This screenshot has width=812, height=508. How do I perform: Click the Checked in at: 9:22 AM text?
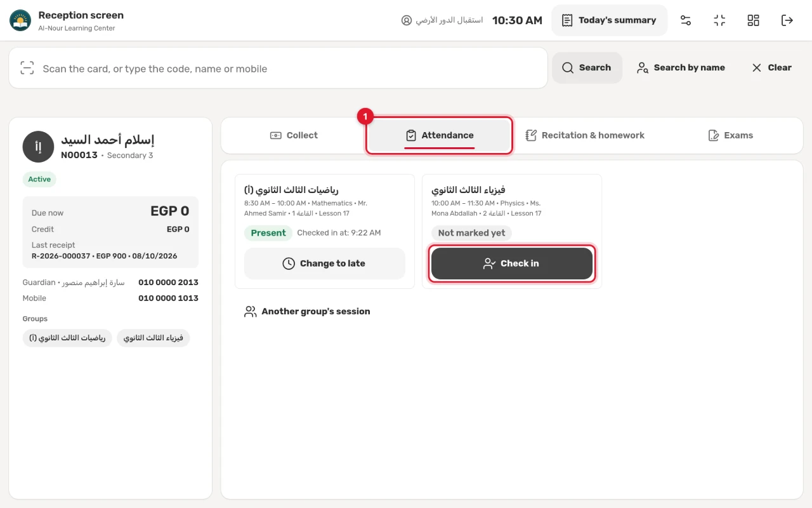click(339, 233)
